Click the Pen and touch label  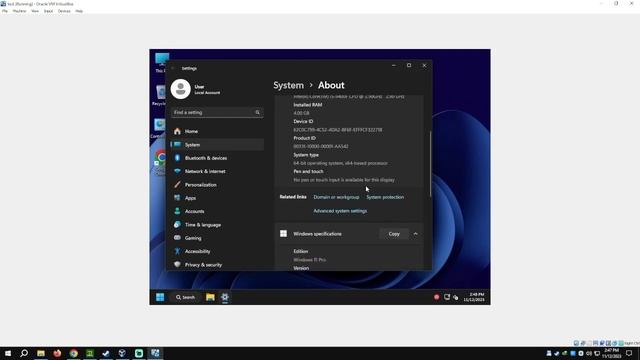[x=308, y=171]
